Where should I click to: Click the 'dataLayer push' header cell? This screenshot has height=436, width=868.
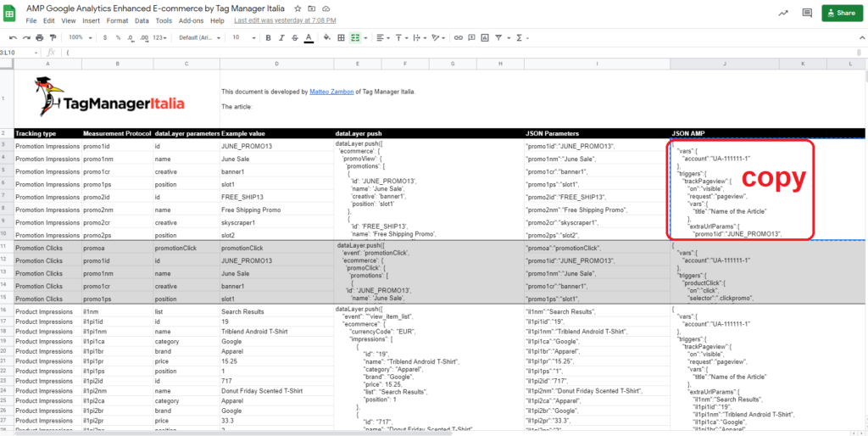(429, 133)
